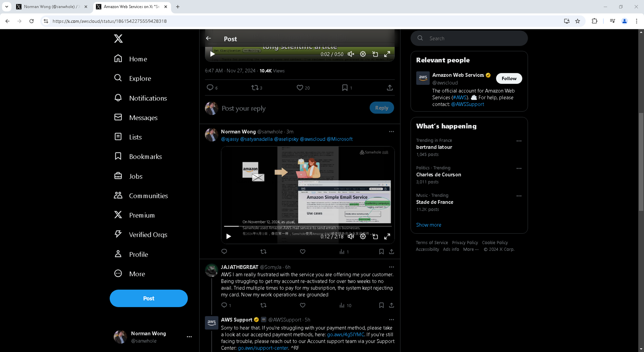
Task: Click reply icon with 6 replies
Action: click(212, 88)
